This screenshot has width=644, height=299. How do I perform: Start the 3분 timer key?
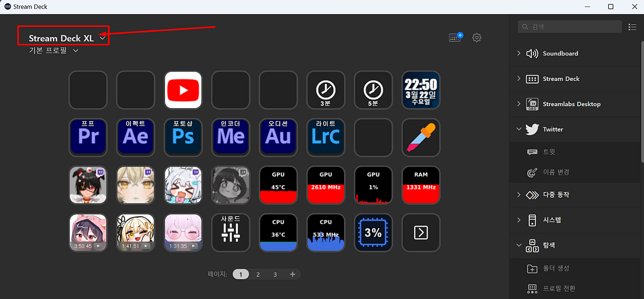(326, 90)
